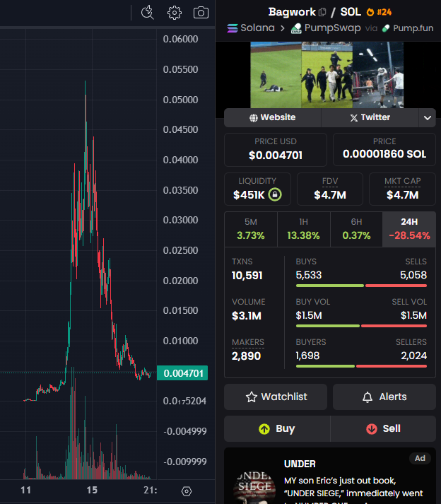Open the quick search lightning icon

coord(148,13)
